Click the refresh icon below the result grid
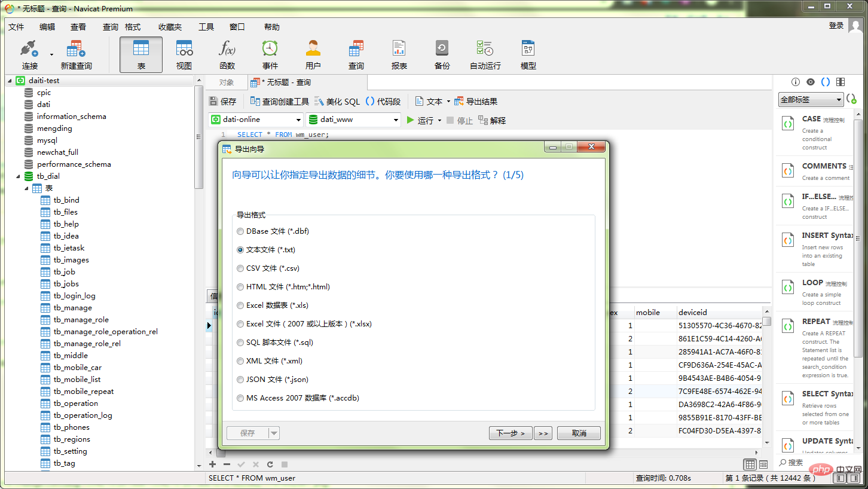 click(x=270, y=464)
